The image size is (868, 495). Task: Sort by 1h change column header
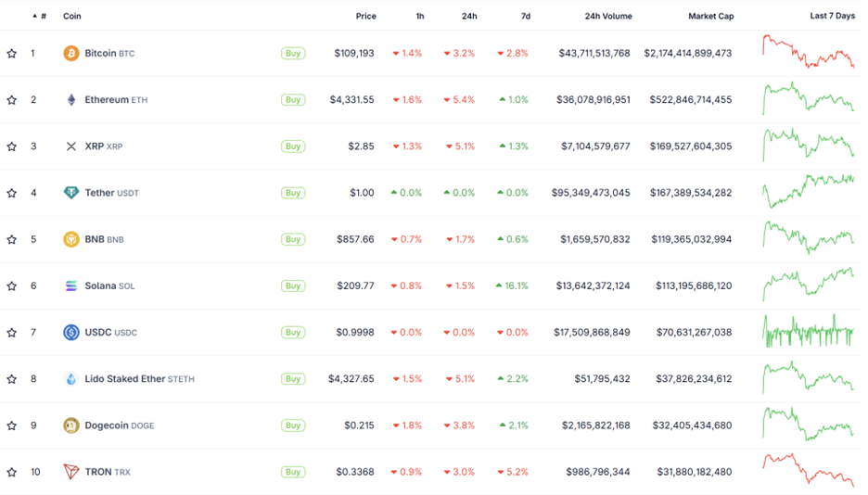coord(420,16)
